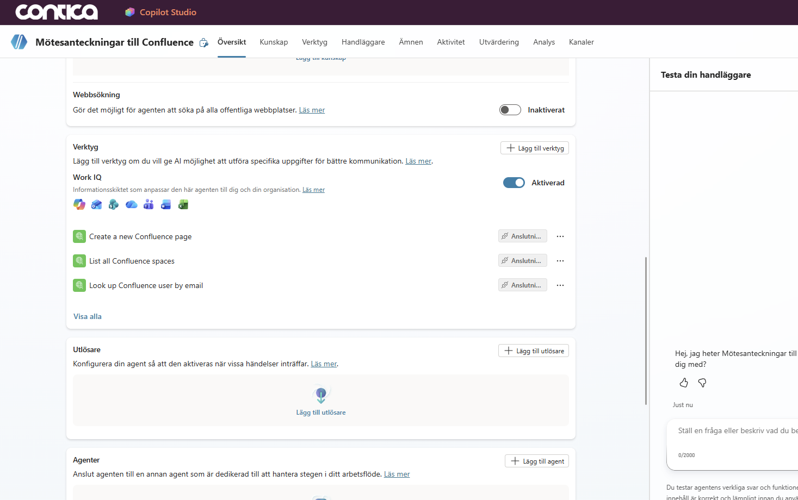
Task: Click Anslutni... button for List all Confluence spaces
Action: point(523,261)
